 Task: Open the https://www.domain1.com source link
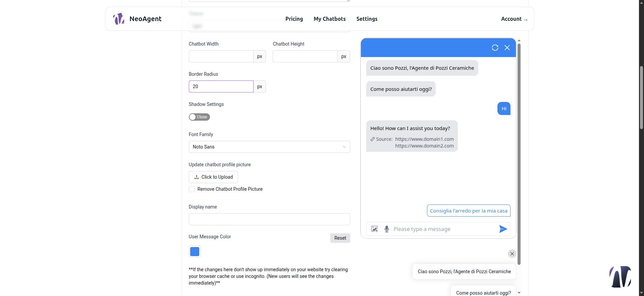pos(424,139)
